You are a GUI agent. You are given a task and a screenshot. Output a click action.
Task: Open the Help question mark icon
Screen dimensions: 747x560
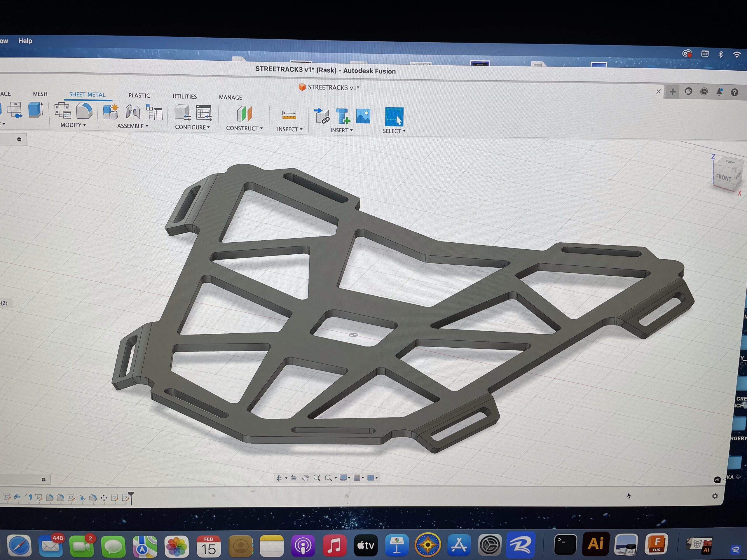[735, 92]
